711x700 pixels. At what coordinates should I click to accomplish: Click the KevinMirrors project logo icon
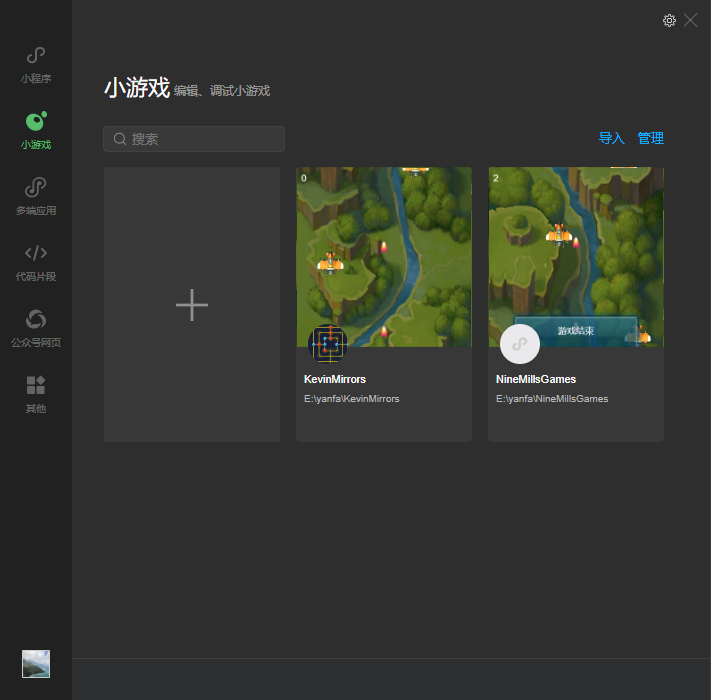tap(328, 344)
